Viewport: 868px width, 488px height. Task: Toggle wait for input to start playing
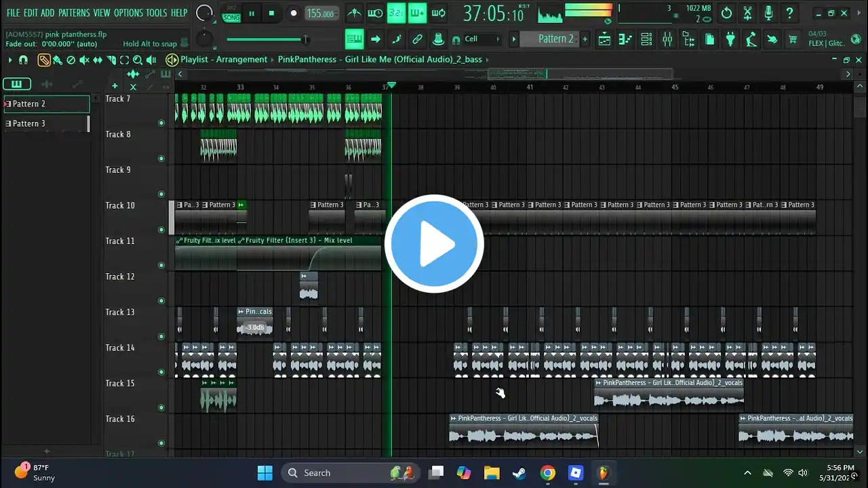tap(375, 13)
